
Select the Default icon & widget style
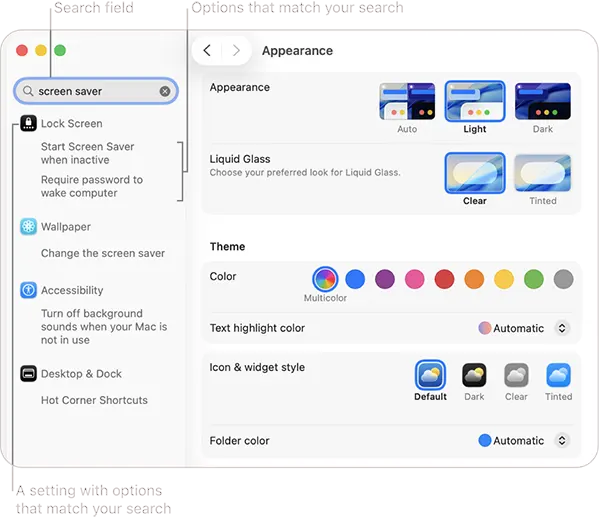(x=430, y=375)
